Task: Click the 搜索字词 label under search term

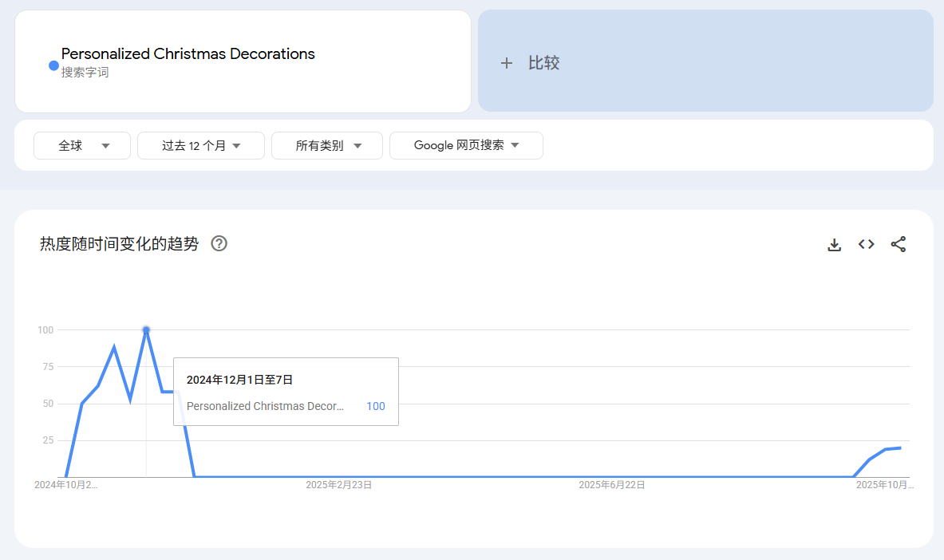Action: (85, 73)
